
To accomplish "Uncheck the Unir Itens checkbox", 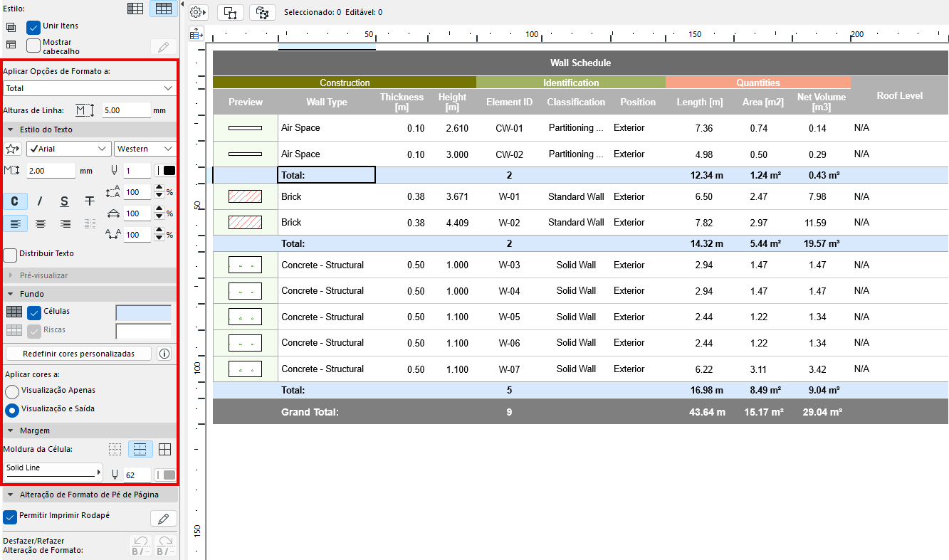I will tap(32, 26).
